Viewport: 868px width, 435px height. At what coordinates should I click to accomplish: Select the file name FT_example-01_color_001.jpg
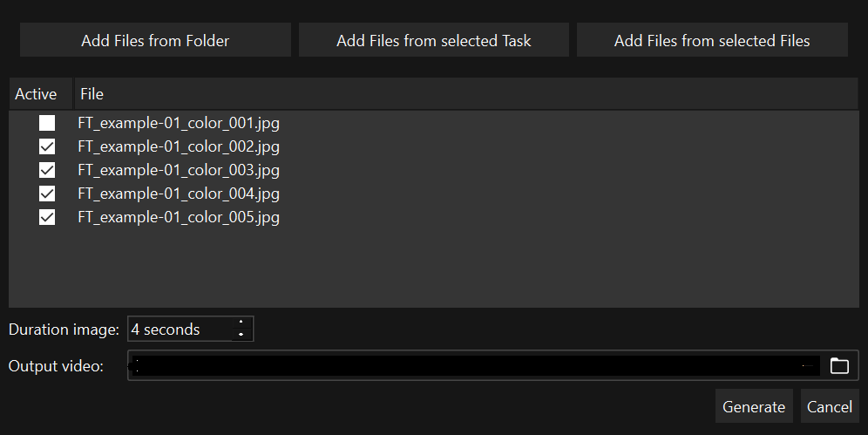(179, 123)
